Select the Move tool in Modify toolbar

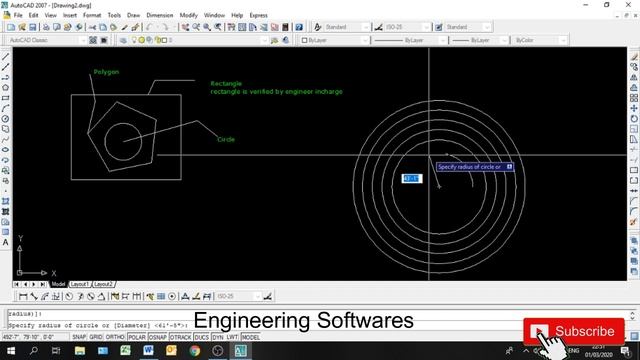coord(634,109)
